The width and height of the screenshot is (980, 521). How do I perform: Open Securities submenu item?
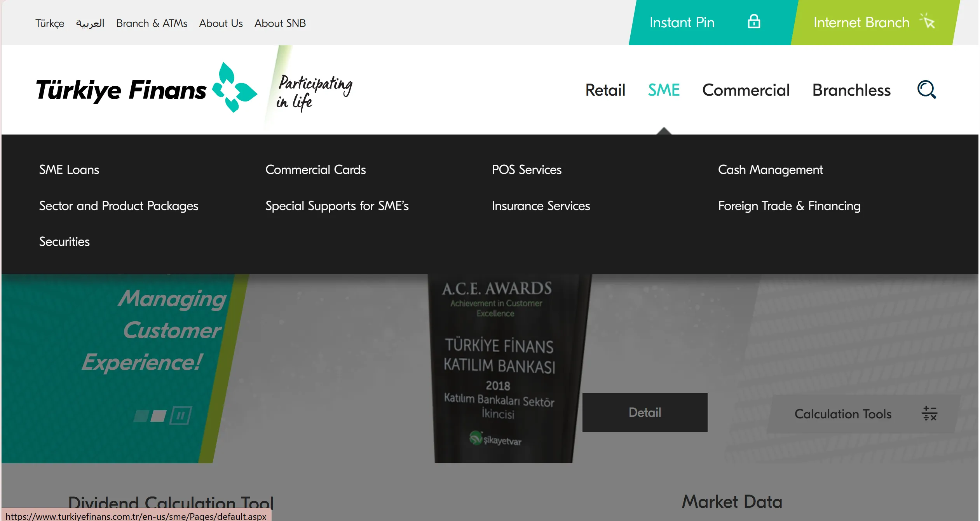tap(64, 241)
